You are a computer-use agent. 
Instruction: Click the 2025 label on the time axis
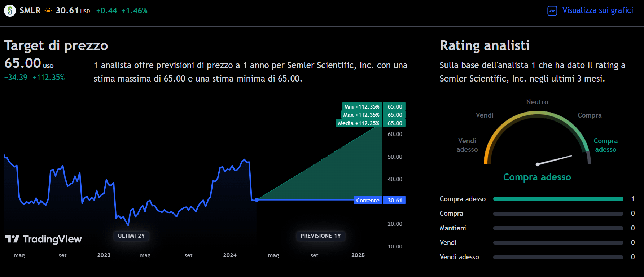coord(358,255)
